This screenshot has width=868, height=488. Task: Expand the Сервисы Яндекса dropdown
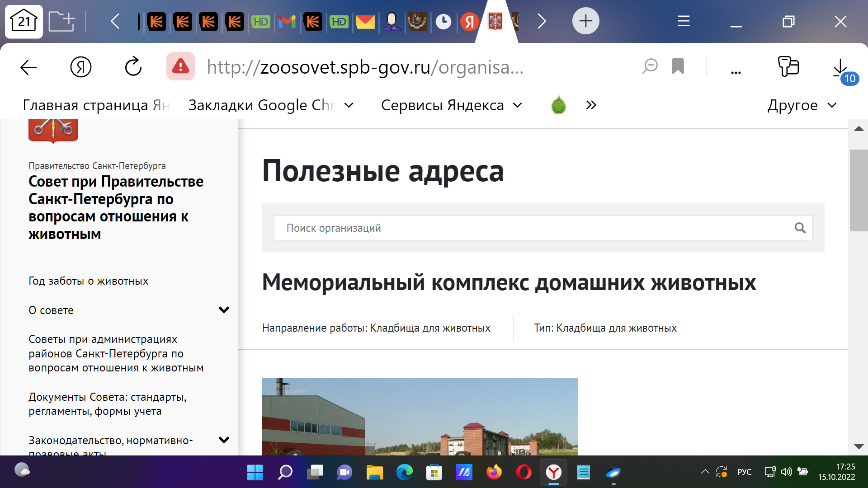tap(451, 105)
